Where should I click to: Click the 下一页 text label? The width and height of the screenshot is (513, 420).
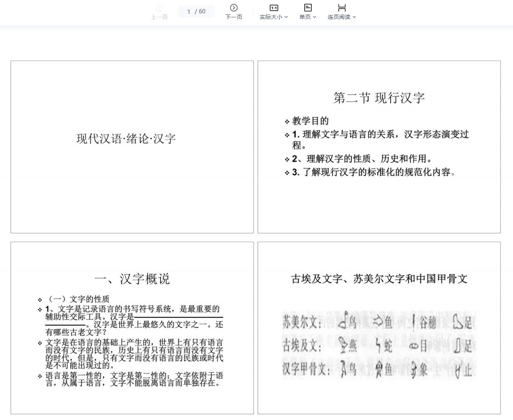[234, 17]
